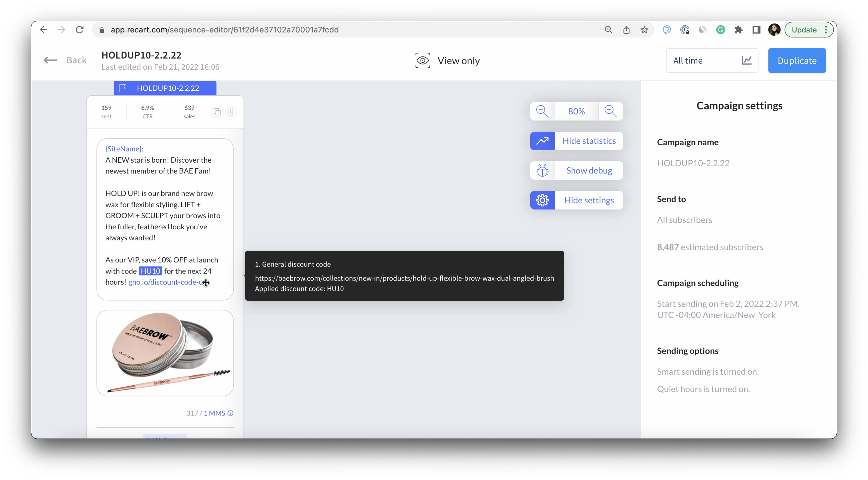The height and width of the screenshot is (480, 868).
Task: Click the settings gear icon
Action: (542, 200)
